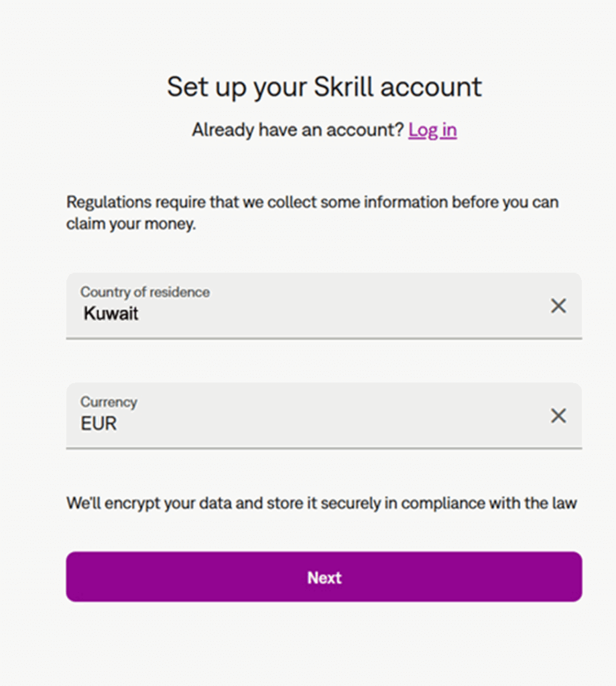Image resolution: width=616 pixels, height=686 pixels.
Task: Click the claim your money text line
Action: 131,224
